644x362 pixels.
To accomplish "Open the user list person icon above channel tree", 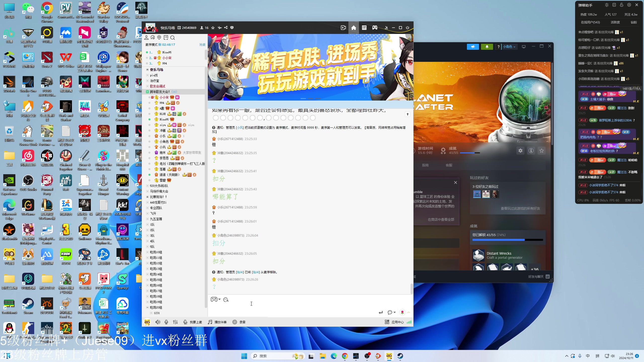I will pos(146,37).
